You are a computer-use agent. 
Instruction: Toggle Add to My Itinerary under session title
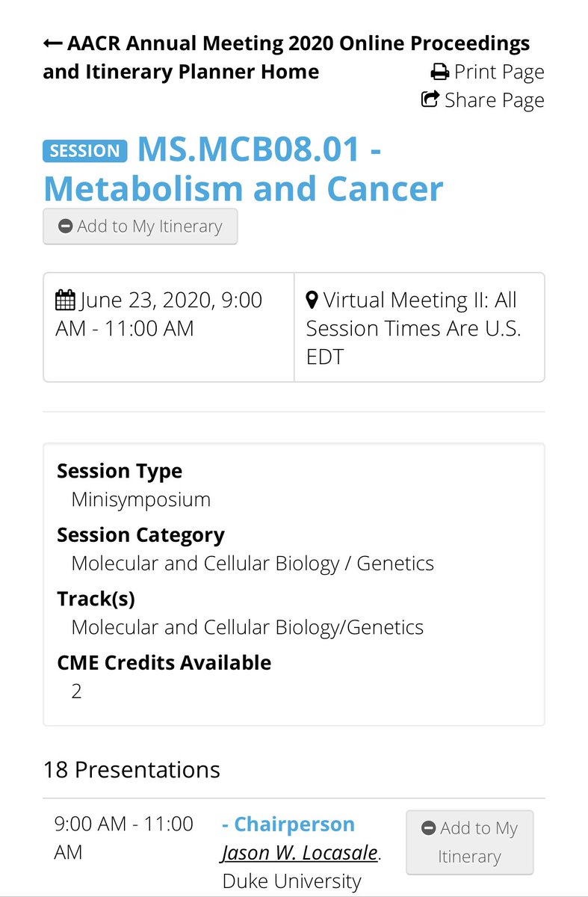140,226
